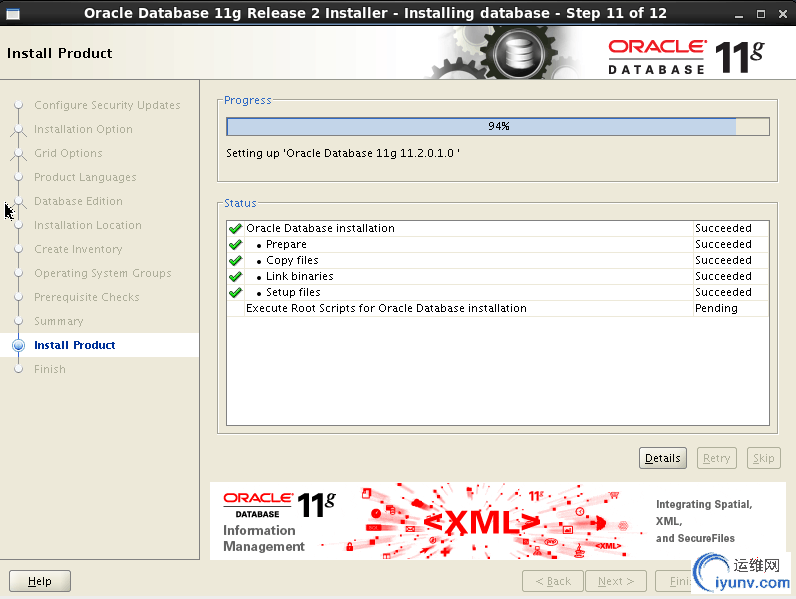Maximize the installer window
This screenshot has height=599, width=796.
[761, 14]
